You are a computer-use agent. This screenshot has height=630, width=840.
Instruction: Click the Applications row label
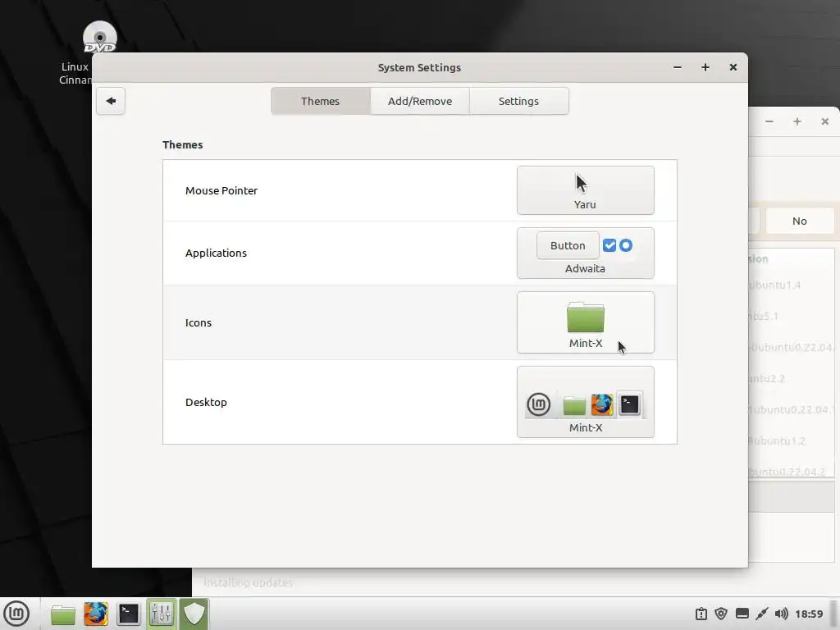tap(216, 253)
